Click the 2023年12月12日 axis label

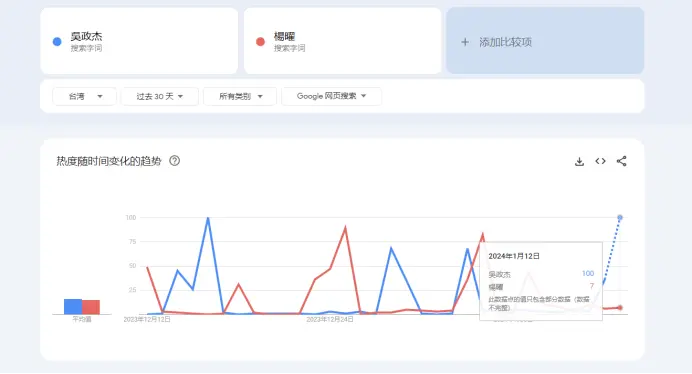(x=147, y=319)
